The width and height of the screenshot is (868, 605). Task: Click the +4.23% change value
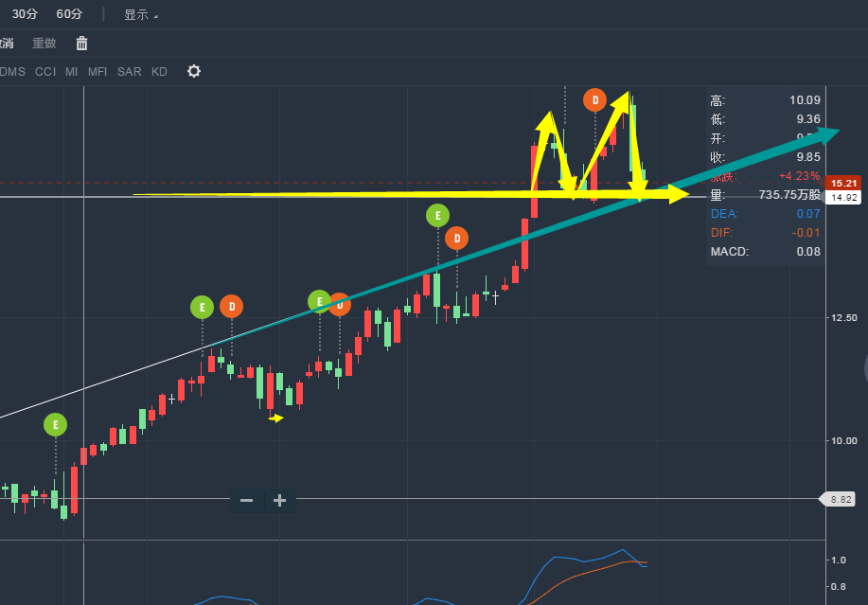pos(799,176)
